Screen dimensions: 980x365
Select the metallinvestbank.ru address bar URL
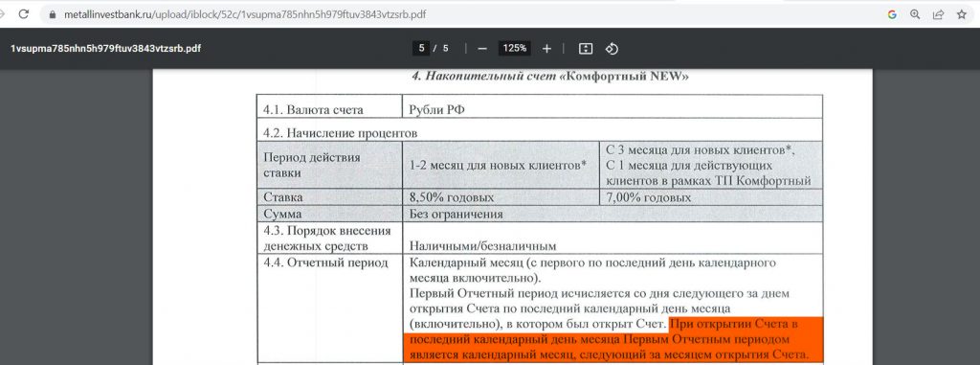click(245, 14)
